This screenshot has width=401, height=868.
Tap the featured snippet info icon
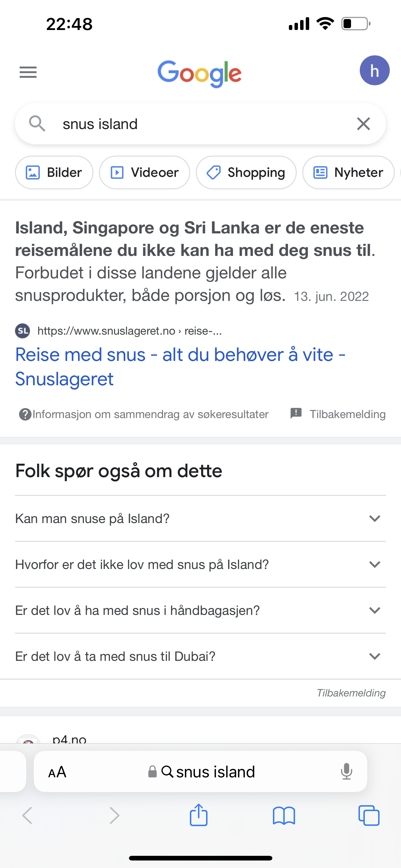click(25, 414)
